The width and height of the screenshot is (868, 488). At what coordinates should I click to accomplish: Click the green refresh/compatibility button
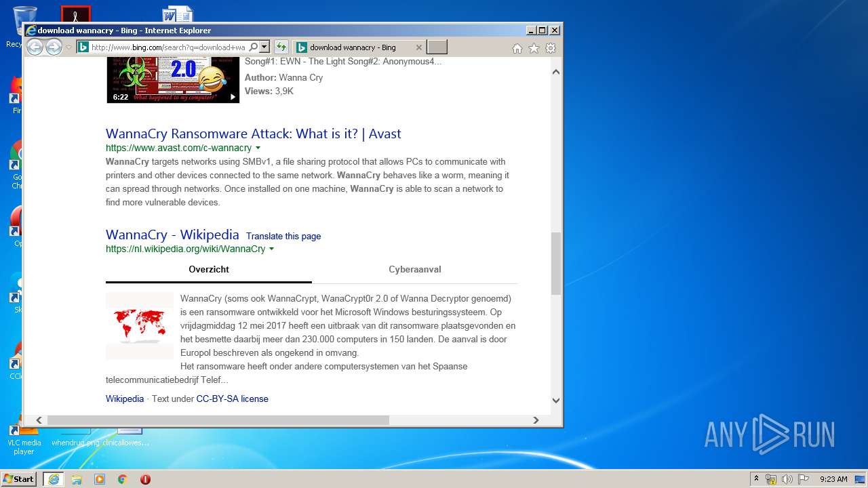[281, 47]
